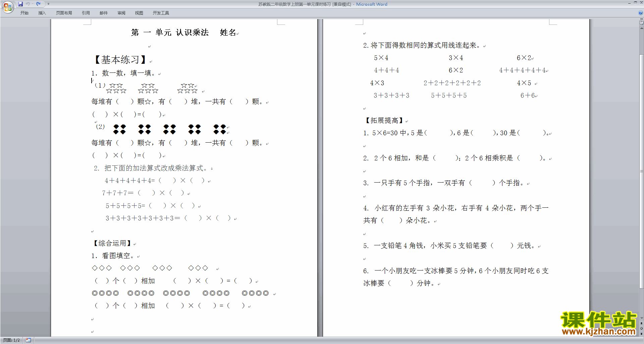The image size is (644, 344).
Task: Undo the last action
Action: [28, 4]
